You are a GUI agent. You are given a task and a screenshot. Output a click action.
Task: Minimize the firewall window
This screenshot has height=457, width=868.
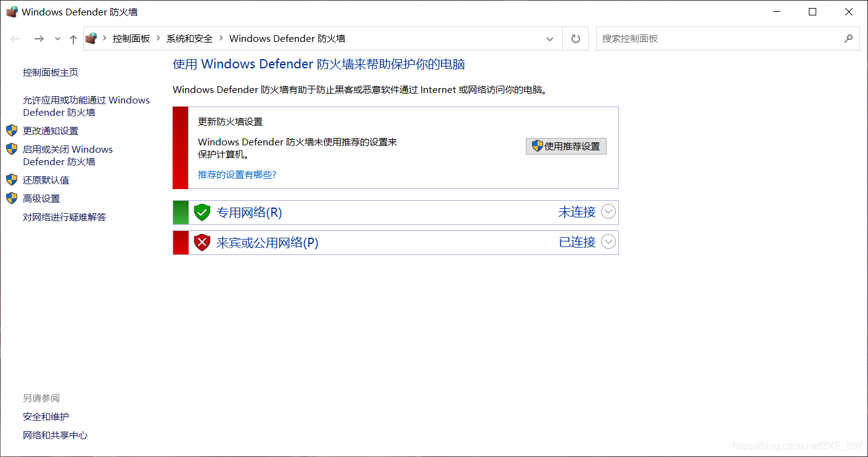pyautogui.click(x=776, y=12)
